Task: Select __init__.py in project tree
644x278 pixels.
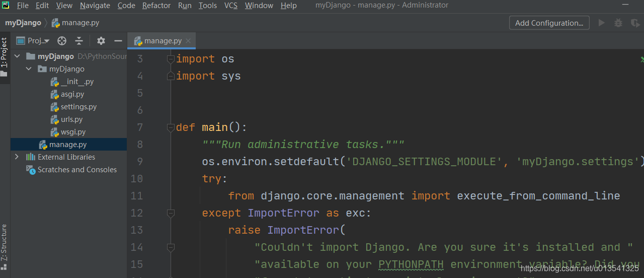Action: [77, 82]
